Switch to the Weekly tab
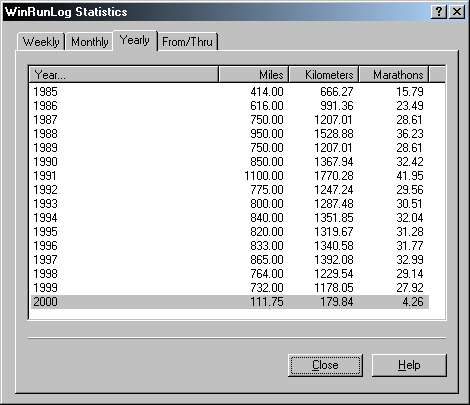Viewport: 470px width, 405px height. click(x=41, y=42)
